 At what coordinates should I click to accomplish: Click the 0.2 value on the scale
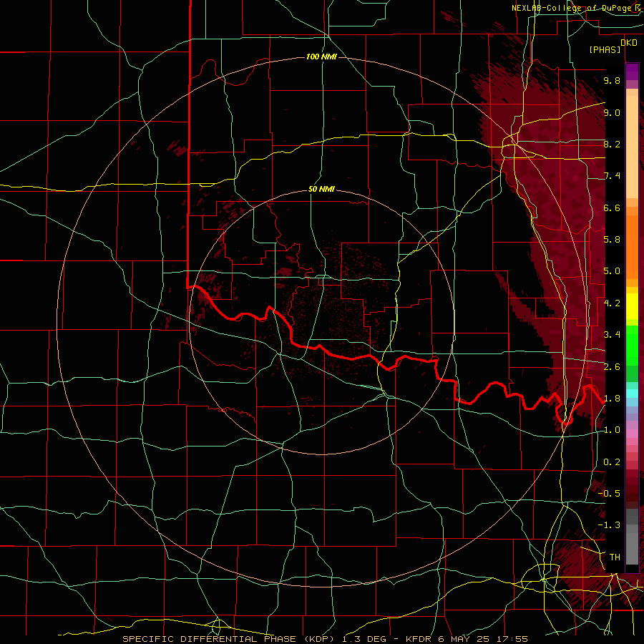coord(612,462)
